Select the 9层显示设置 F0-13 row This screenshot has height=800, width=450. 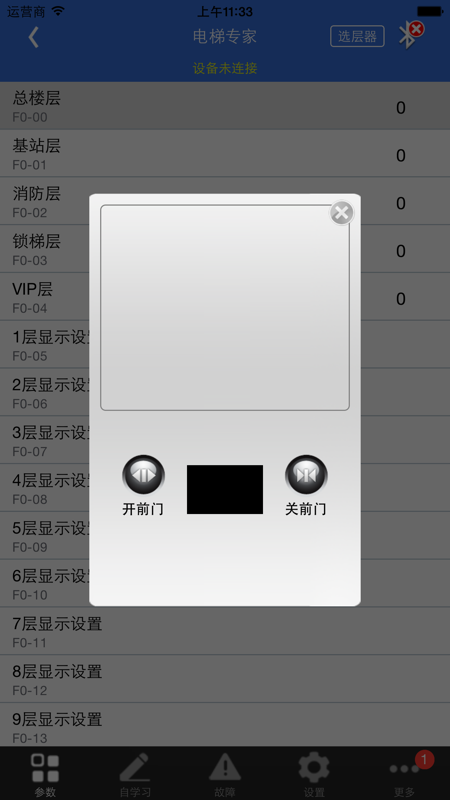click(x=225, y=727)
